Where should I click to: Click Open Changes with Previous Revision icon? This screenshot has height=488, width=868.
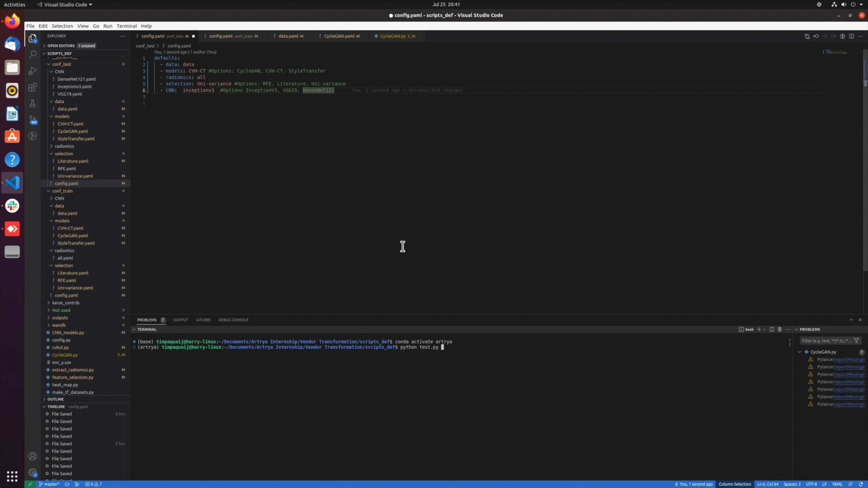pos(816,36)
